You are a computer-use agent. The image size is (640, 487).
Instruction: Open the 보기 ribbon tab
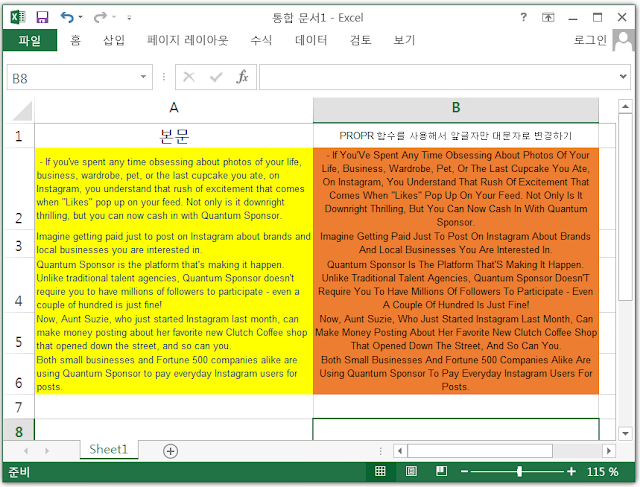tap(404, 40)
